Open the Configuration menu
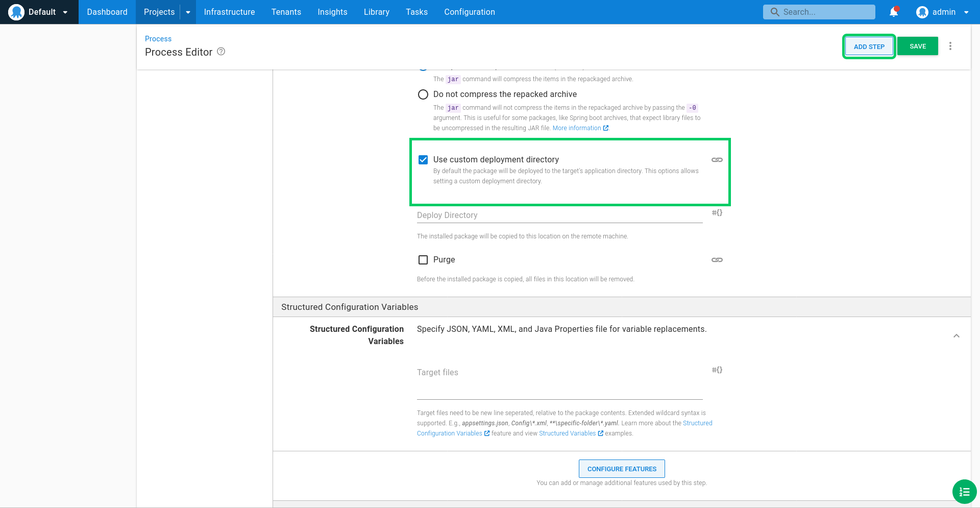 [470, 12]
